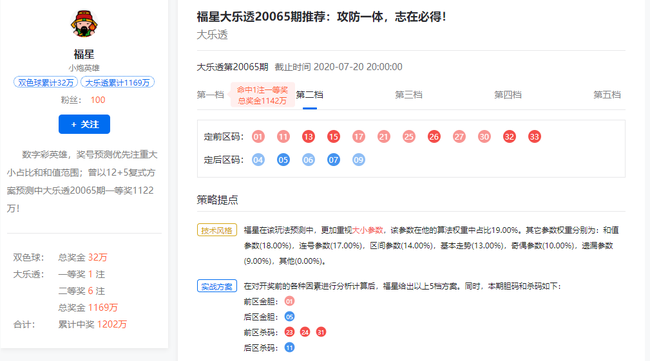The image size is (650, 361).
Task: Click the highlighted 大小参数 red link text
Action: [367, 230]
